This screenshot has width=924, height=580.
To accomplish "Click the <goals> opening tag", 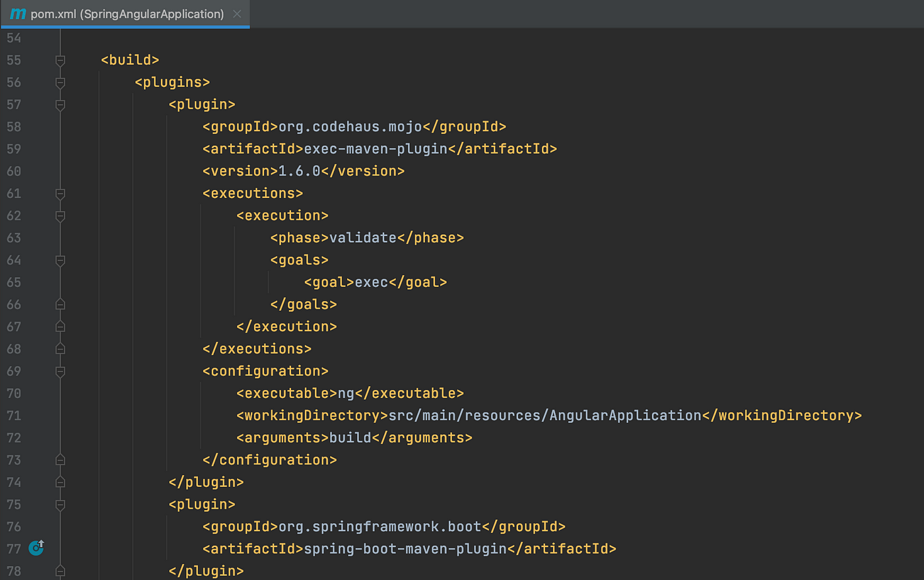I will tap(299, 260).
